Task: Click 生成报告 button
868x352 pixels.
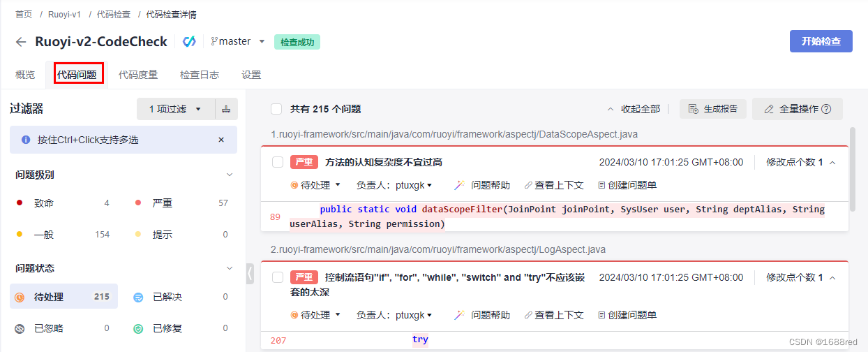Action: click(x=713, y=109)
